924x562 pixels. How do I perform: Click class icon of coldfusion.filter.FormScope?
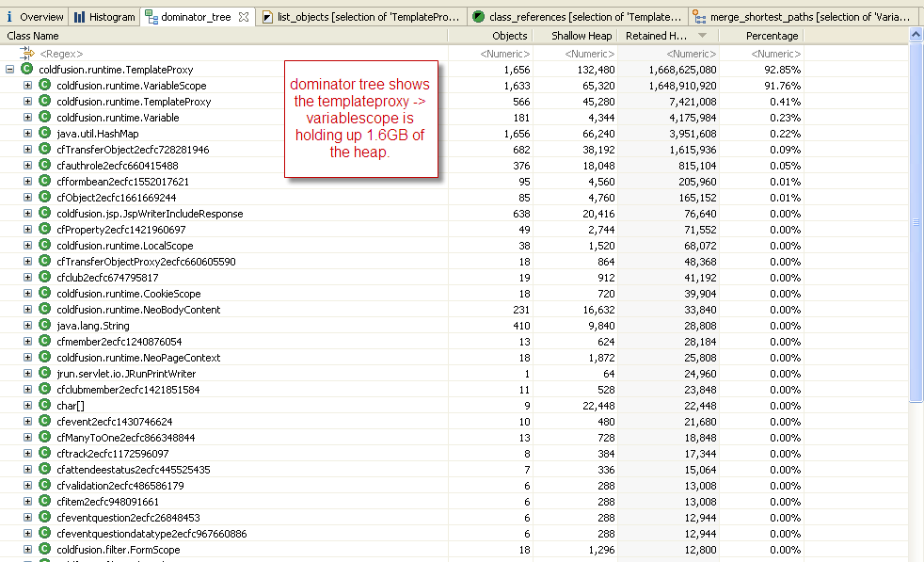[x=44, y=549]
